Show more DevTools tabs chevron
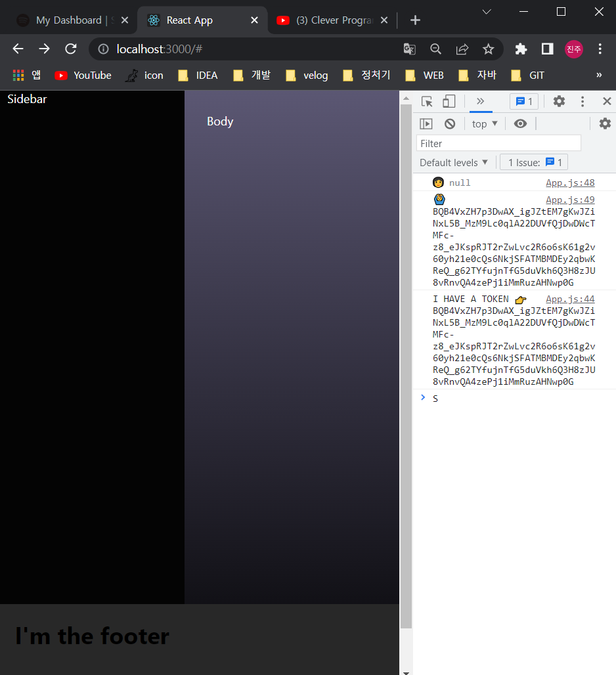Image resolution: width=616 pixels, height=675 pixels. 481,101
